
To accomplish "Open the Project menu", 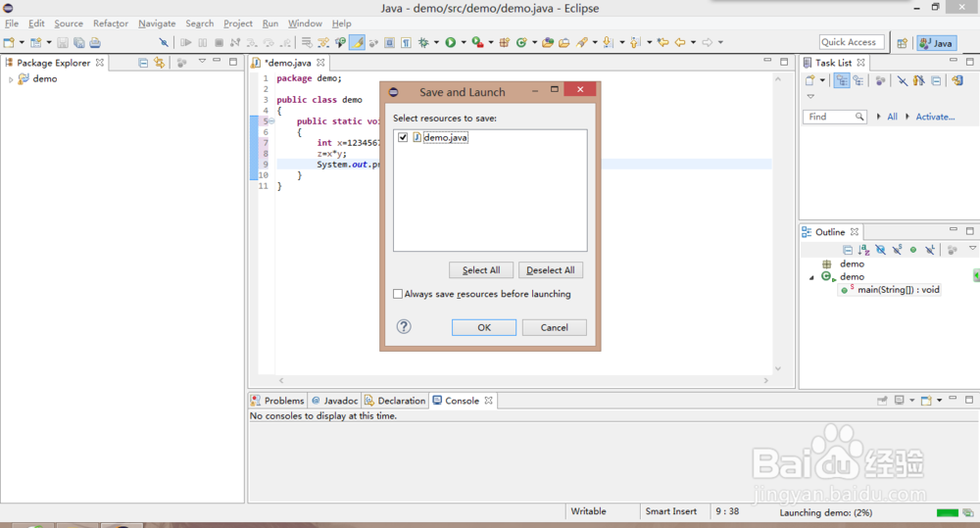I will click(x=238, y=24).
